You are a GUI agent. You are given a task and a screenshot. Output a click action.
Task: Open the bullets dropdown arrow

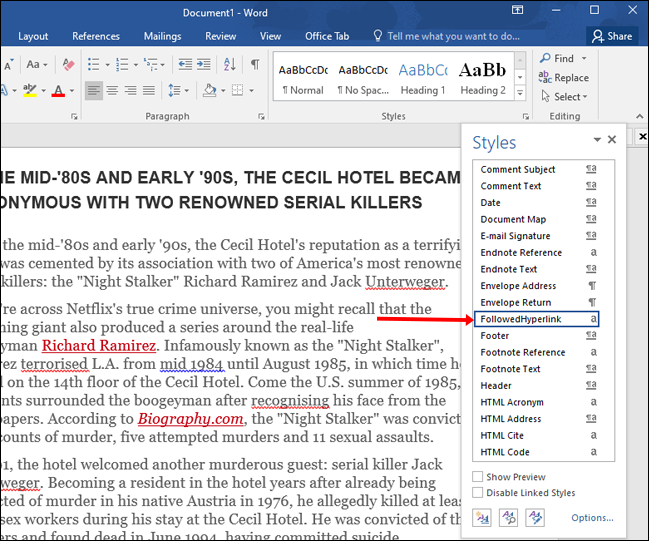[x=107, y=65]
